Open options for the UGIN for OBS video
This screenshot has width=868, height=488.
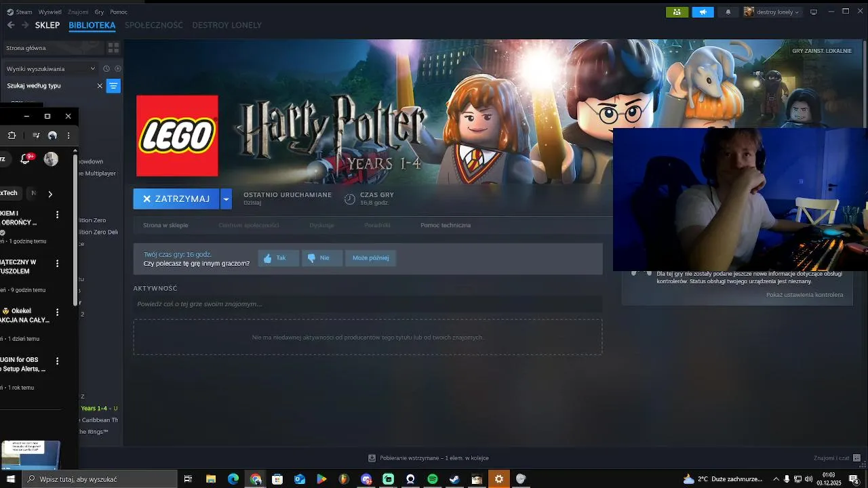[57, 361]
